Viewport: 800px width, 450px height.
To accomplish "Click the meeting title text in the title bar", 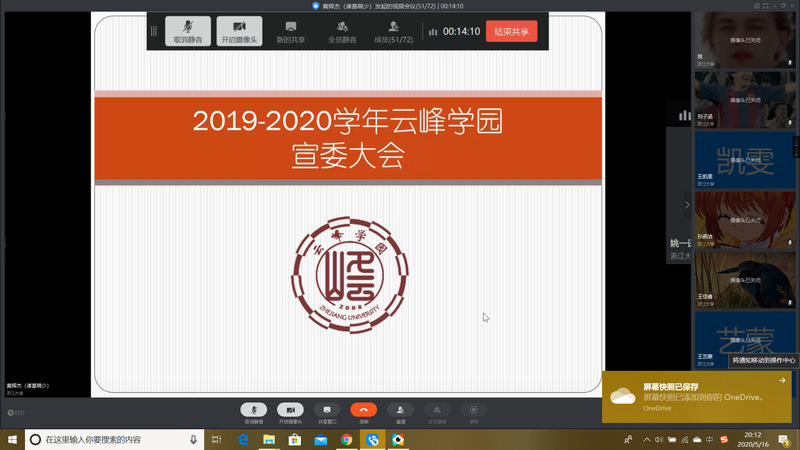I will [393, 6].
